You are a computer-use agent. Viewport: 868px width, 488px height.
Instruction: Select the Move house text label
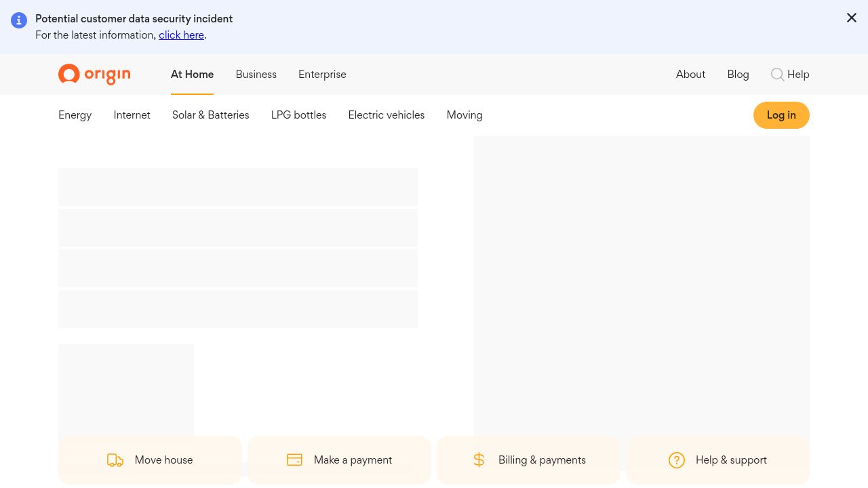(x=163, y=460)
